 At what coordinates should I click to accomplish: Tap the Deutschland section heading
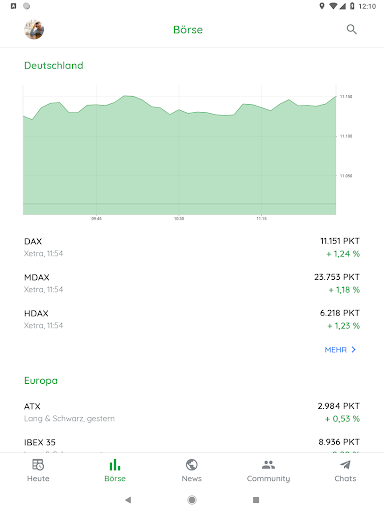54,65
